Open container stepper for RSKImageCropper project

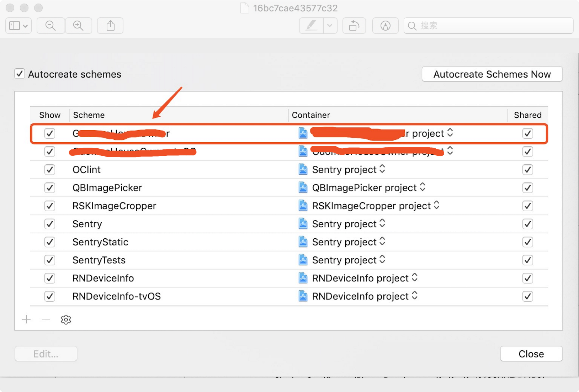coord(437,205)
